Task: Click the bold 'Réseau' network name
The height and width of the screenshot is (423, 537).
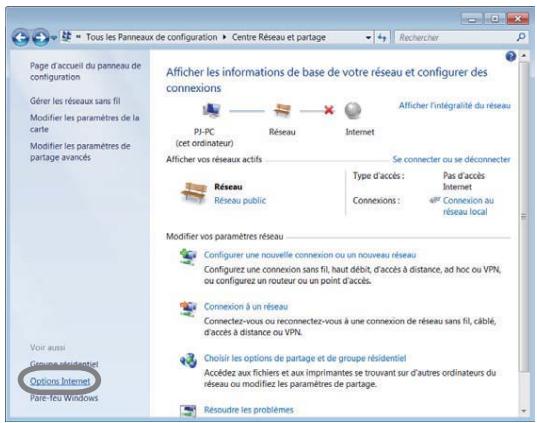Action: click(x=228, y=187)
